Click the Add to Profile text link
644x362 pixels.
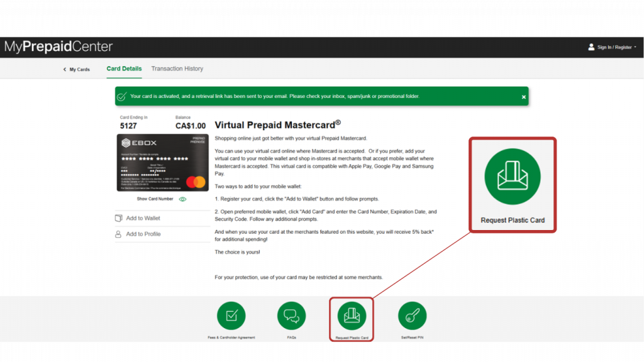(x=143, y=234)
